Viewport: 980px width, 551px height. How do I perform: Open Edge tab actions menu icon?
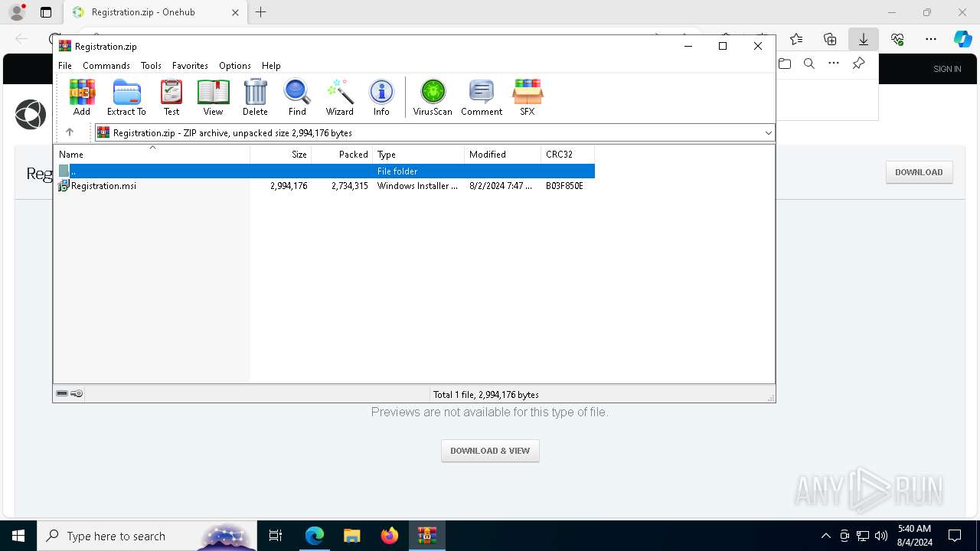coord(46,12)
